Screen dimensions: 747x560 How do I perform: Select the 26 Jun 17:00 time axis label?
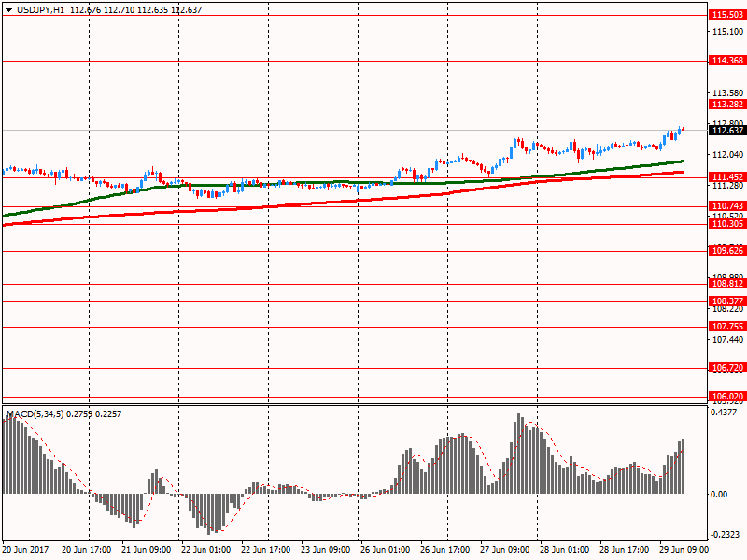click(444, 550)
